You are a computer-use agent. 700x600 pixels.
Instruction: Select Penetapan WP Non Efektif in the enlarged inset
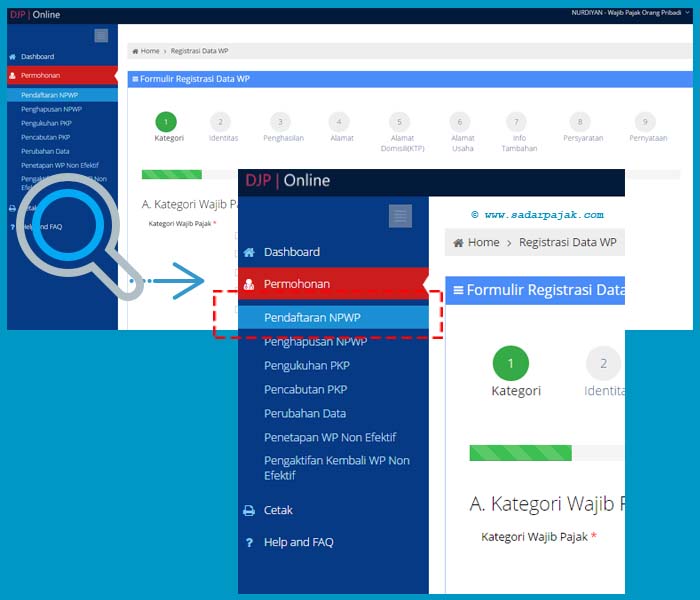(330, 437)
